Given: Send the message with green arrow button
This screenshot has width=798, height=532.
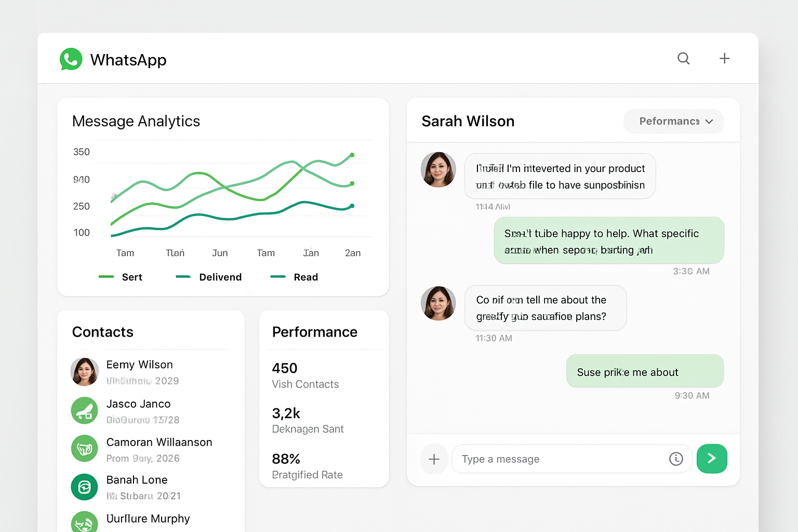Looking at the screenshot, I should click(x=712, y=459).
